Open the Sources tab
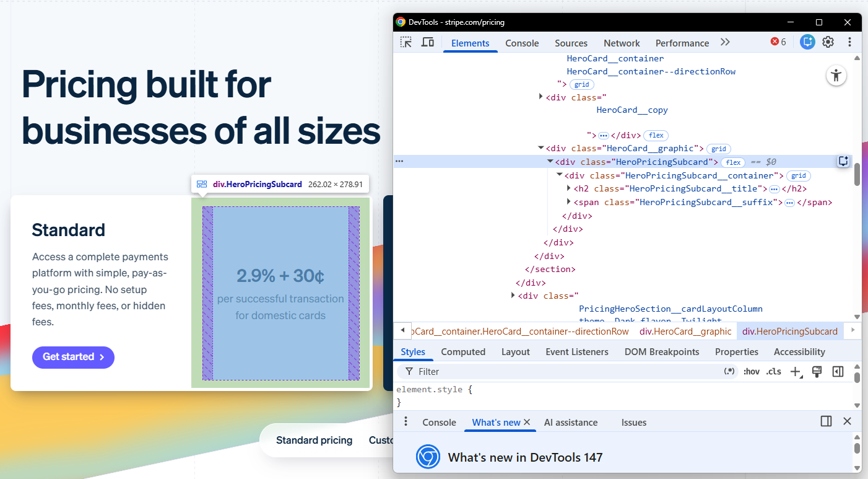The height and width of the screenshot is (479, 868). pos(571,43)
